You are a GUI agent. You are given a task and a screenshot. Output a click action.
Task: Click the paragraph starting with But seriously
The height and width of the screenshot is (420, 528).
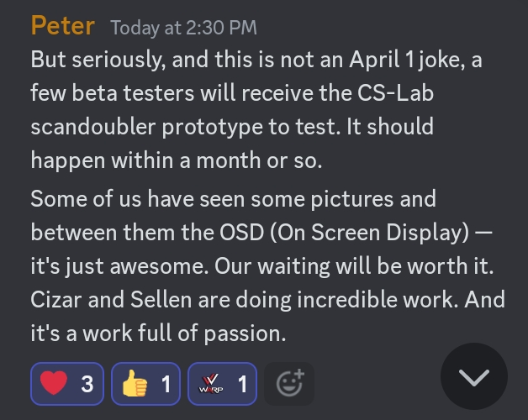256,110
